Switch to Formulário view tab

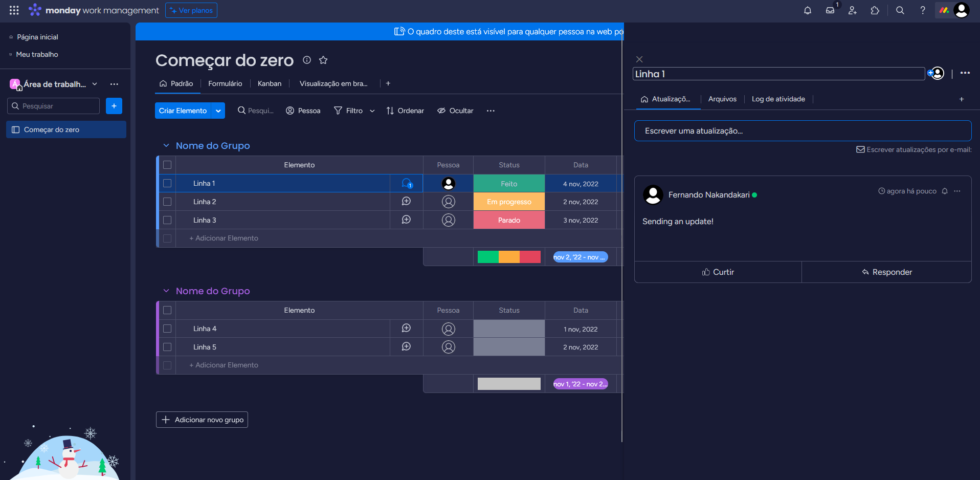click(x=225, y=83)
